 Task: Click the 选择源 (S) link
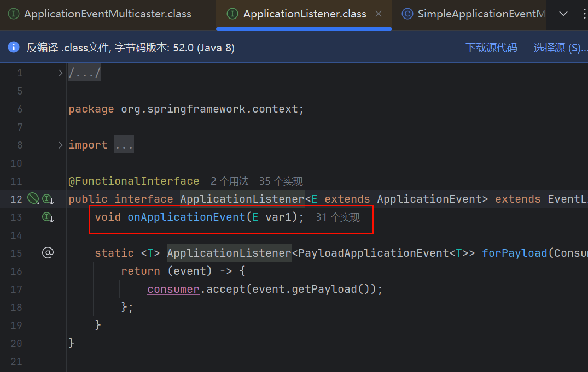561,48
